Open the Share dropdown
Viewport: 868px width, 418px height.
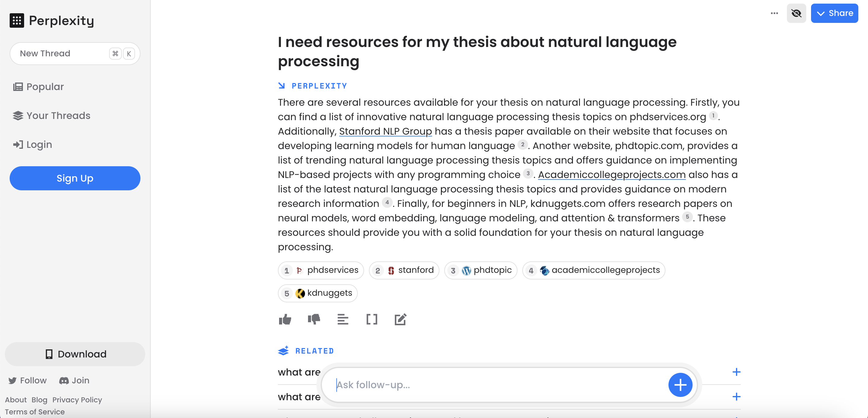pyautogui.click(x=834, y=13)
